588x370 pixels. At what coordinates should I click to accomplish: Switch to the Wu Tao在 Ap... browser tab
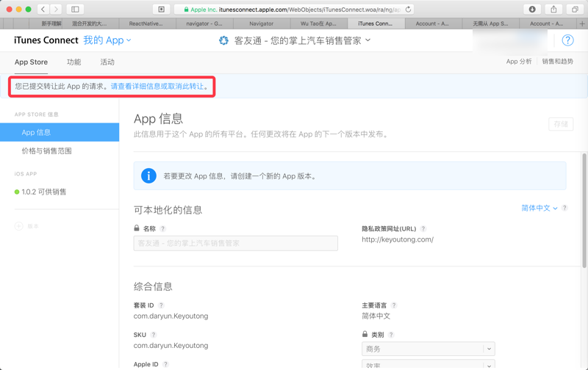[319, 23]
